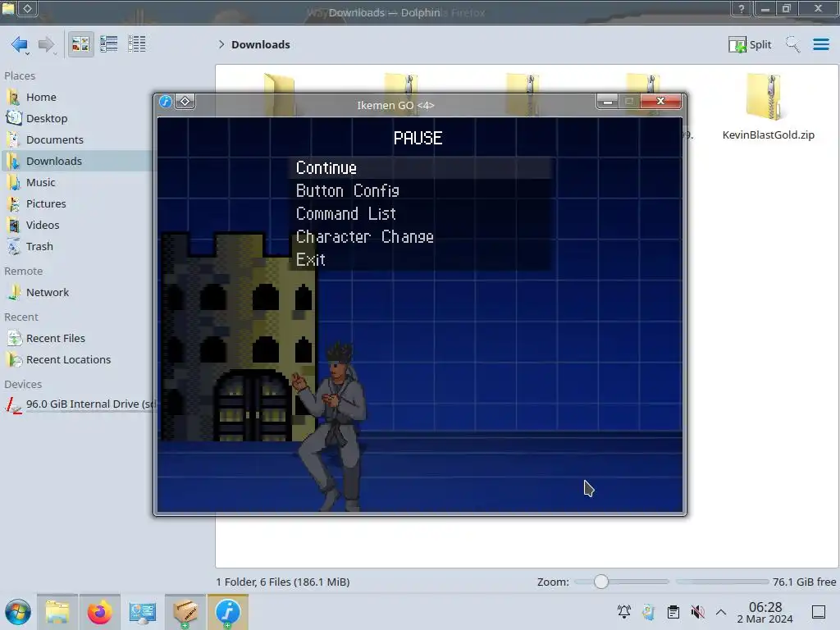Open Recent Locations entry

[x=68, y=360]
